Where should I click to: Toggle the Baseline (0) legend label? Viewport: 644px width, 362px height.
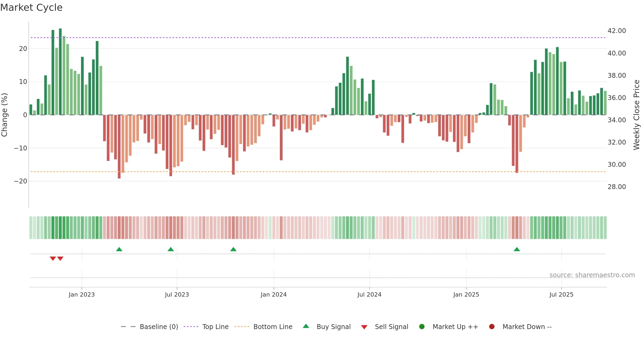(159, 327)
